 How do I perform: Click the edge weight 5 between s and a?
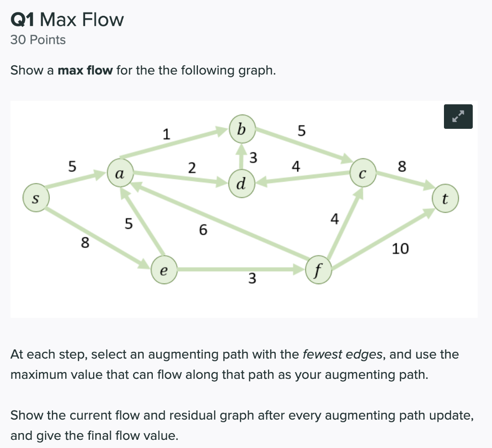coord(73,166)
